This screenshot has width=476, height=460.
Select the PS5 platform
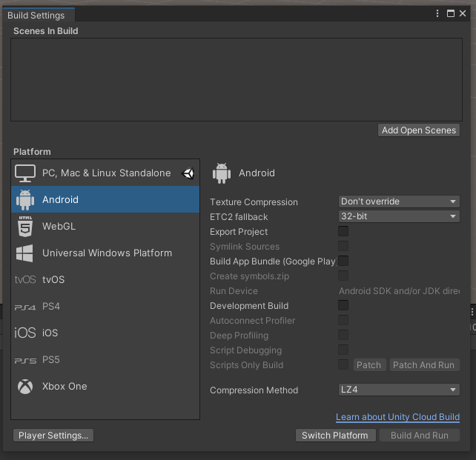tap(105, 360)
